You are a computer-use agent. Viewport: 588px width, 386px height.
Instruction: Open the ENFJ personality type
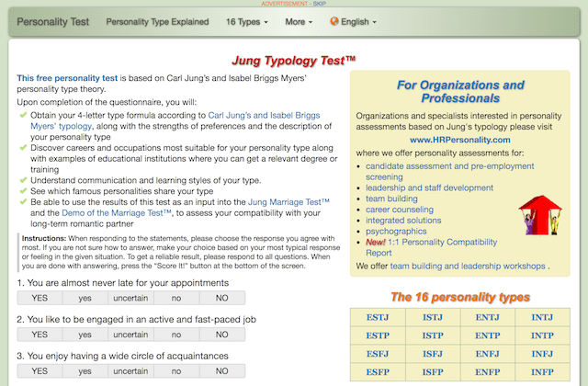coord(488,354)
